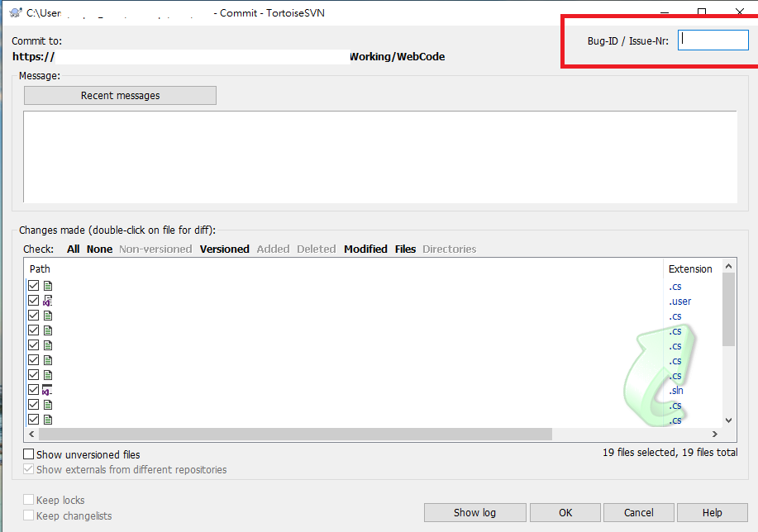Cancel the commit dialog
758x532 pixels.
pos(639,512)
